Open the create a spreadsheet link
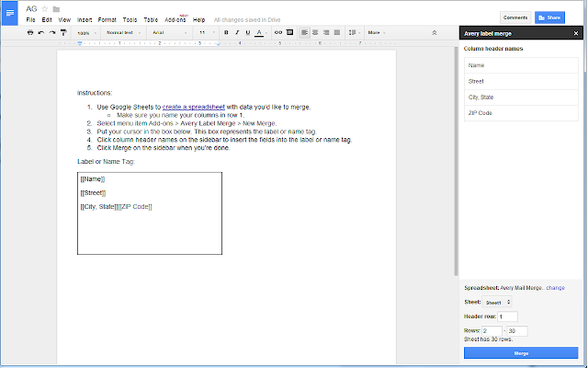This screenshot has width=588, height=368. [194, 107]
